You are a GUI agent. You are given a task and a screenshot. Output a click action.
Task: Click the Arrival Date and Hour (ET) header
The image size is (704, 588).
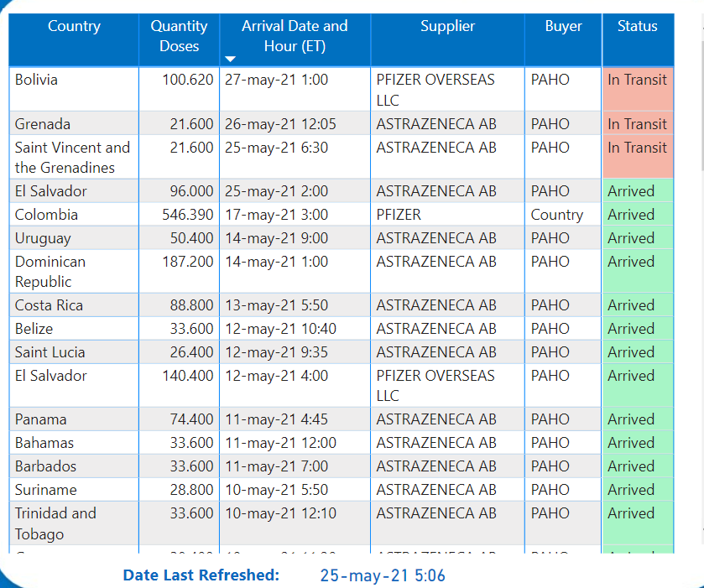click(x=295, y=37)
